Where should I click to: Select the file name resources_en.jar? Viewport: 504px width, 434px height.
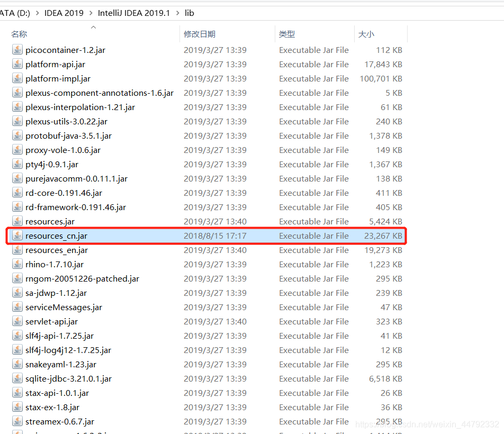click(x=57, y=250)
